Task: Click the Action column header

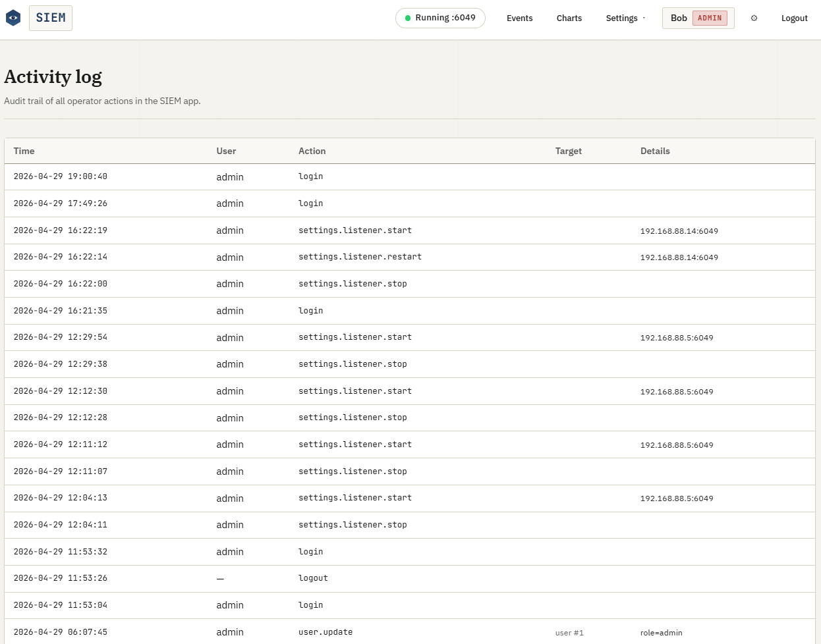Action: click(312, 151)
